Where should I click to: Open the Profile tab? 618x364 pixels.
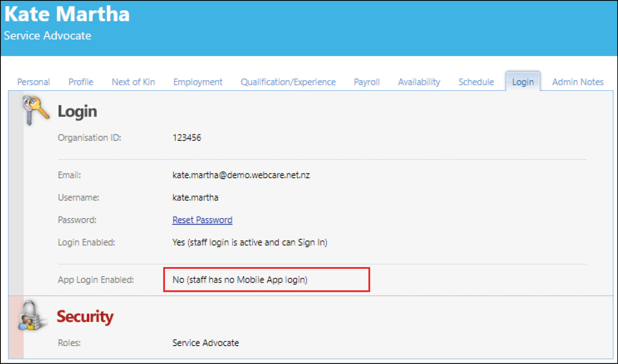click(81, 82)
